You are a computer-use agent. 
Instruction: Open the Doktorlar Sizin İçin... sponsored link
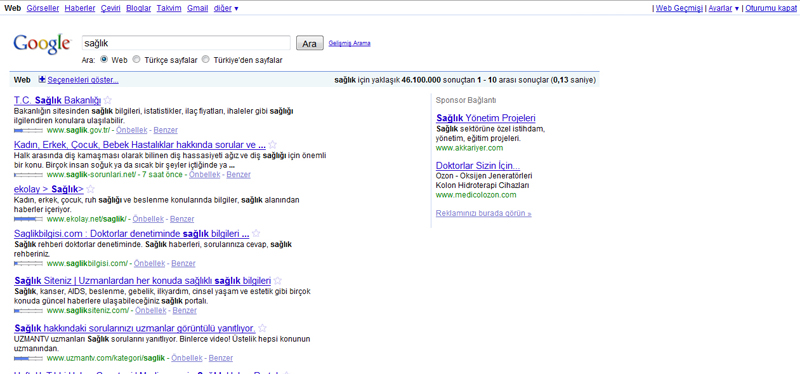tap(478, 166)
